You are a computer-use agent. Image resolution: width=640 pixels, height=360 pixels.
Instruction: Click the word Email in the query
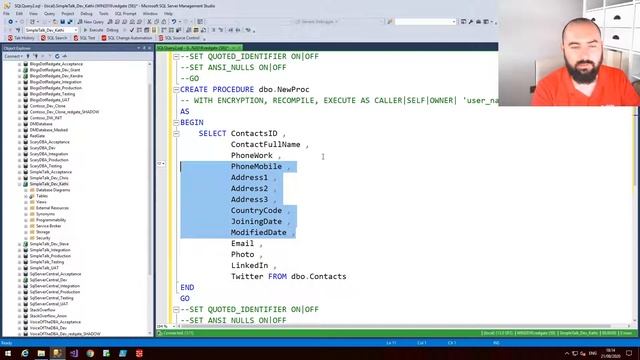tap(242, 244)
